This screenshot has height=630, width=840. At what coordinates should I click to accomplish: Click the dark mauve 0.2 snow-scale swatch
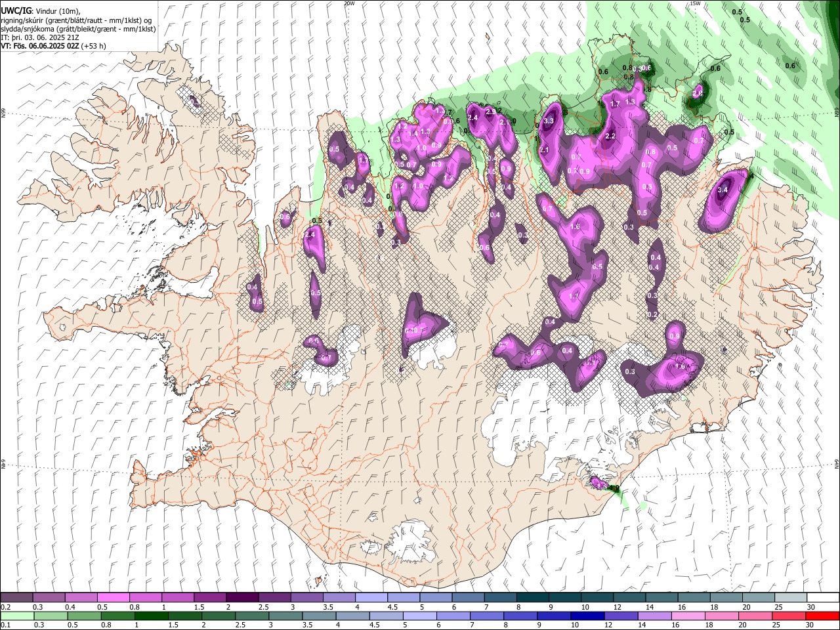tap(16, 598)
